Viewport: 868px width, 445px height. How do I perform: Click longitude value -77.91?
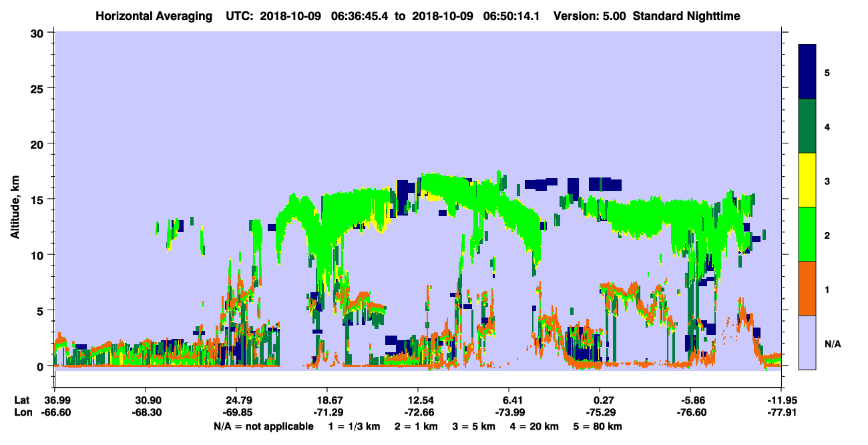click(x=782, y=412)
